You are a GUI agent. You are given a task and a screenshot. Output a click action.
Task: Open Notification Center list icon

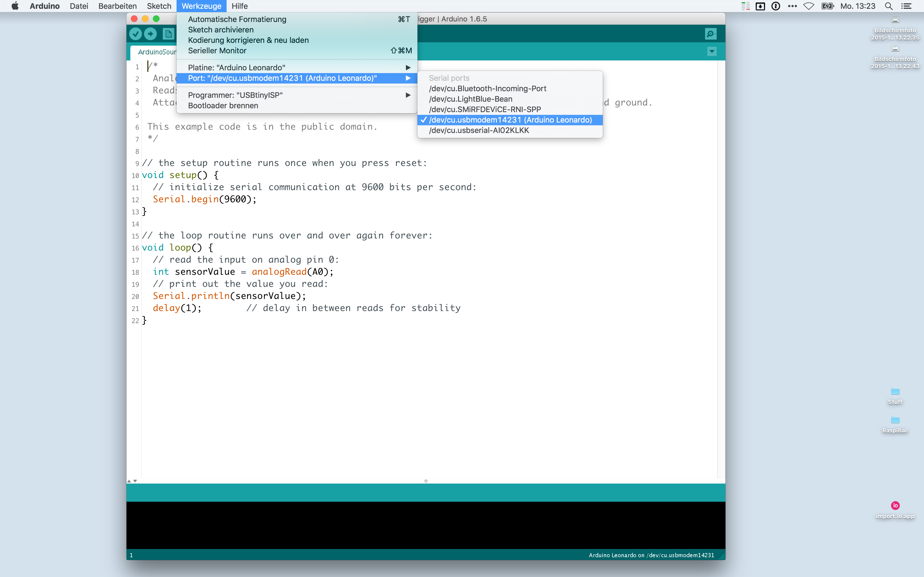click(x=906, y=6)
